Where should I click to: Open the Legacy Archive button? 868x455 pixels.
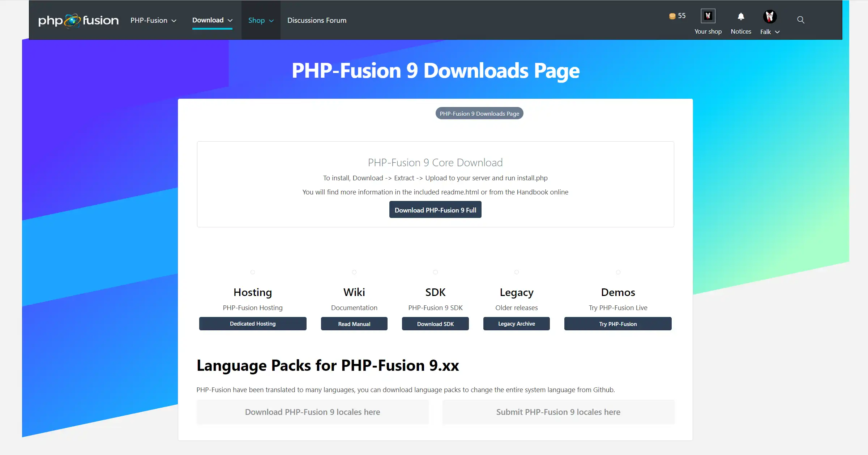click(516, 324)
